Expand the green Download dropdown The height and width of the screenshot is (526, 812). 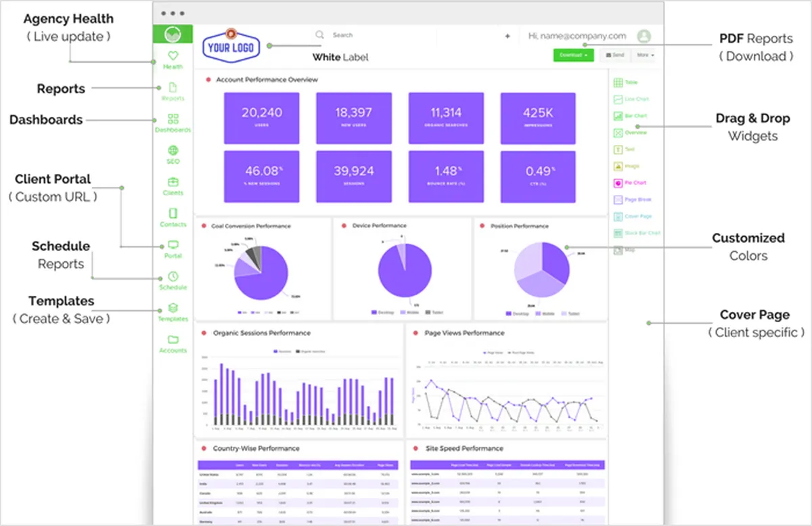point(573,55)
